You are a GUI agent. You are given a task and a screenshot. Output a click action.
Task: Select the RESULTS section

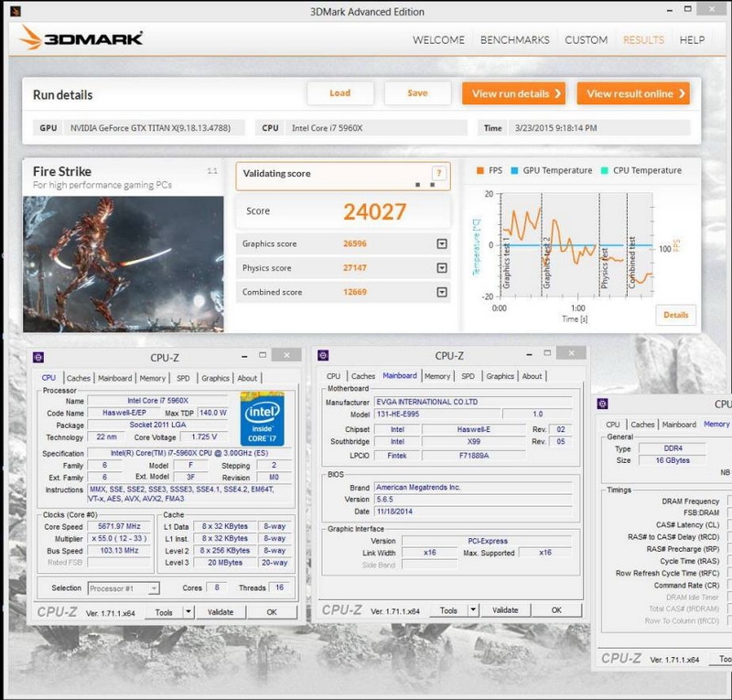[643, 40]
